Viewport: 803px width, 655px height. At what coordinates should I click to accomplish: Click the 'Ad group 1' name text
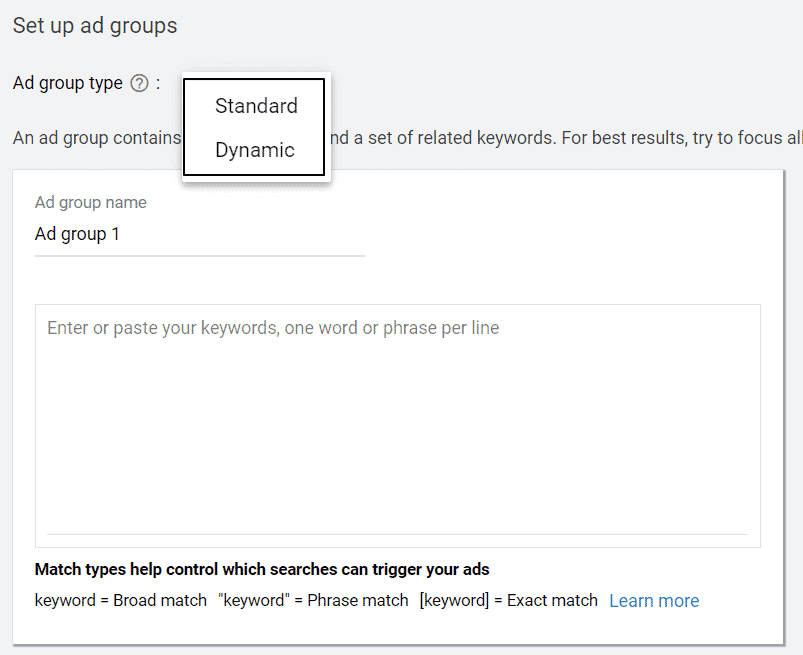tap(77, 235)
